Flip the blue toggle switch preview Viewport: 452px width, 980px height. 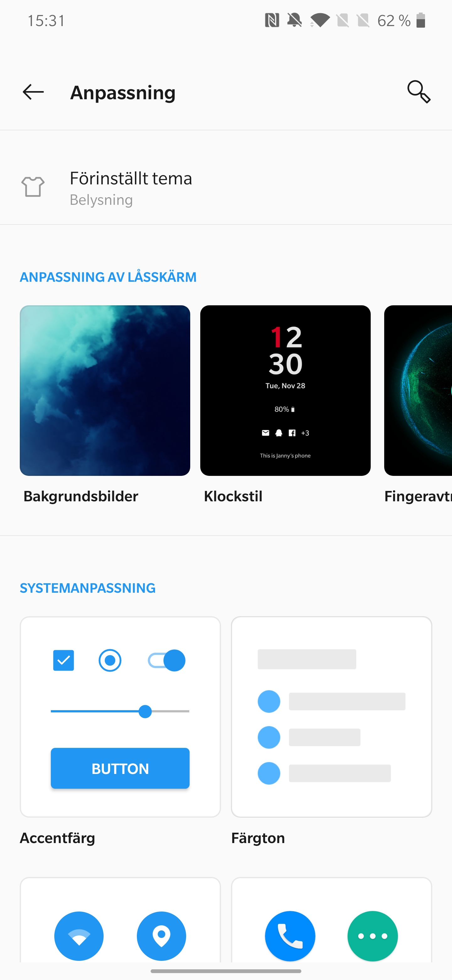tap(166, 660)
